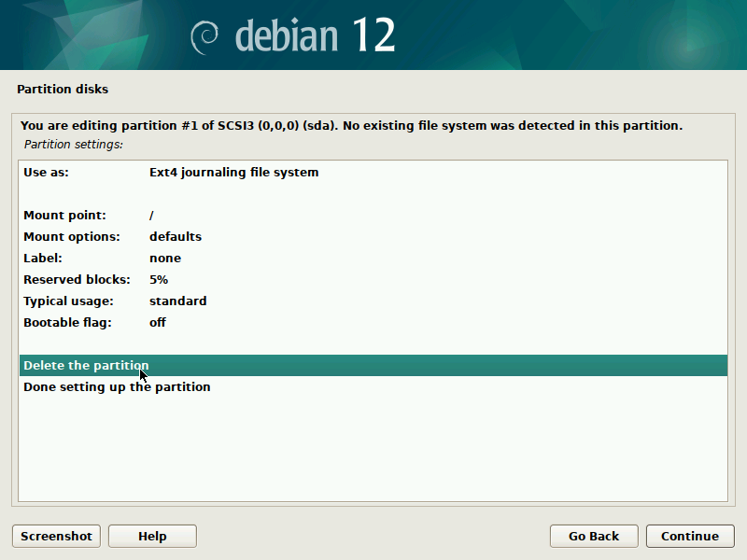Click the 'You are editing partition #1' message
The height and width of the screenshot is (560, 747).
pos(351,126)
